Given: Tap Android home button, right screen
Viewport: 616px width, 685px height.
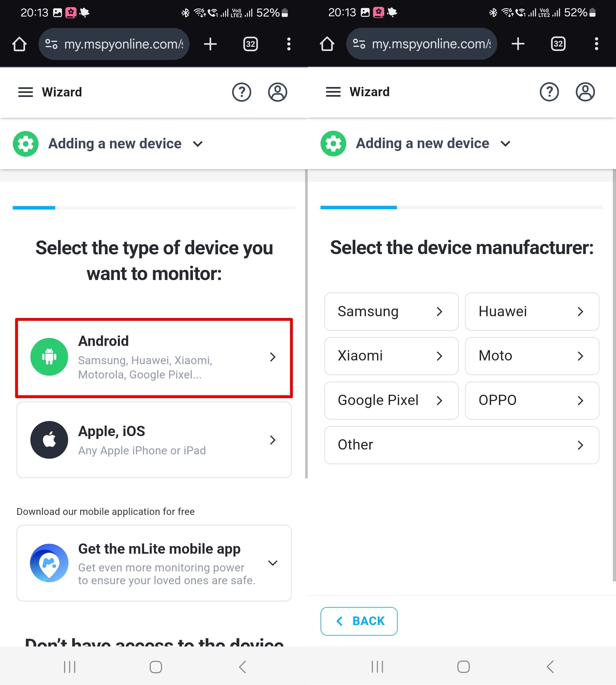Looking at the screenshot, I should (463, 667).
